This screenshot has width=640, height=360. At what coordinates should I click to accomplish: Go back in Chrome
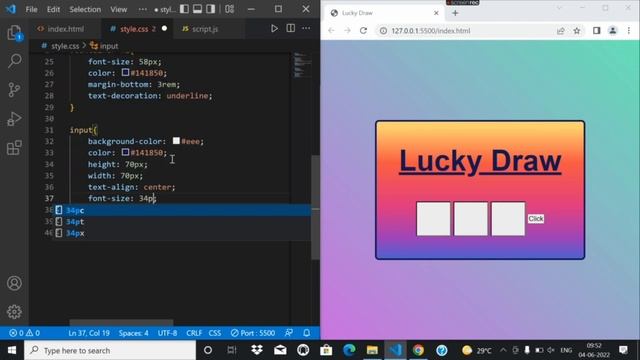331,31
